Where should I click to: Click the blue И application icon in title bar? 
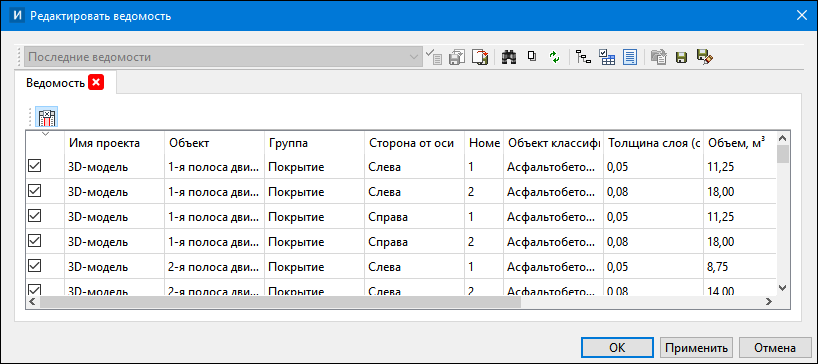click(x=18, y=15)
